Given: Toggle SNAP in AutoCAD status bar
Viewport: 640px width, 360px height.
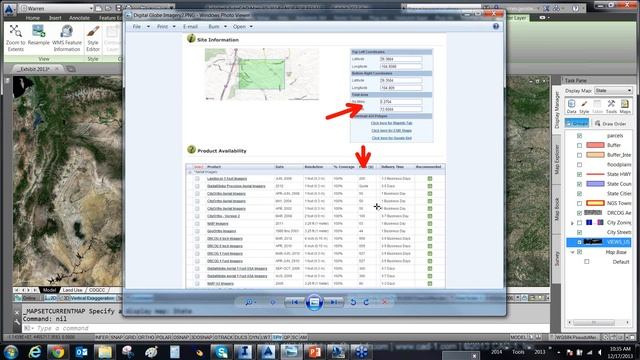Looking at the screenshot, I should tap(116, 338).
